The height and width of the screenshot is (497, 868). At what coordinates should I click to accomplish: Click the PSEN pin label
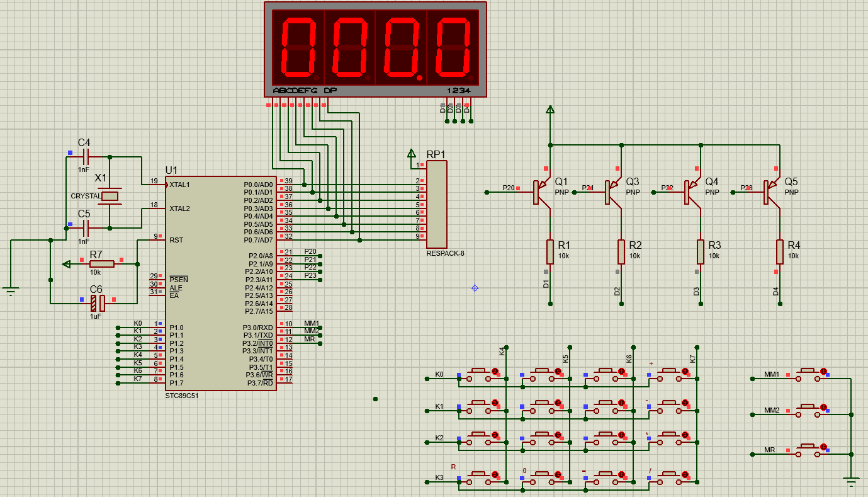[x=178, y=280]
